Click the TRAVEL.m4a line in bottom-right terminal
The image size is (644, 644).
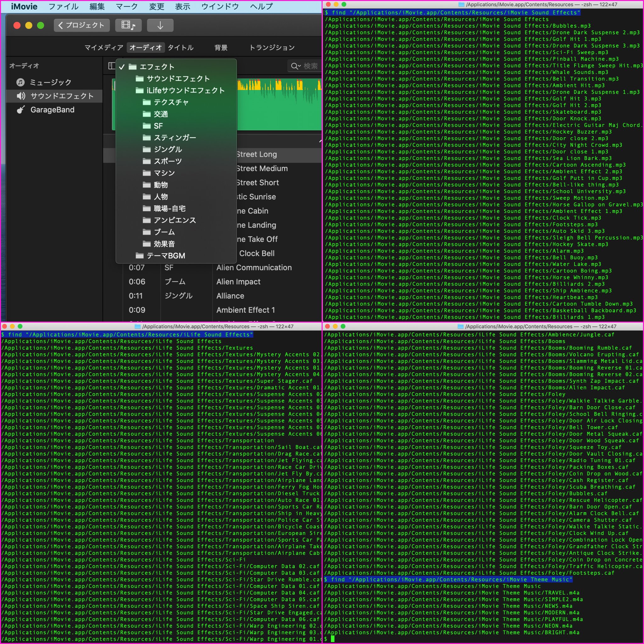[x=452, y=593]
